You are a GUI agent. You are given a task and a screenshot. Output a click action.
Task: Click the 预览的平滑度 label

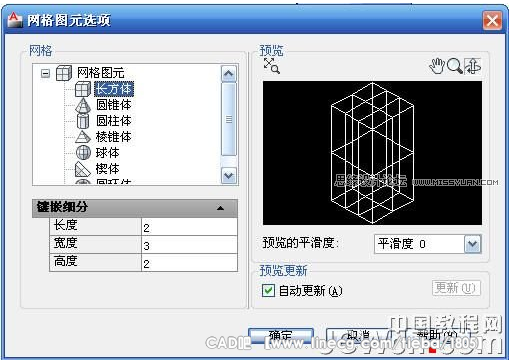coord(301,243)
